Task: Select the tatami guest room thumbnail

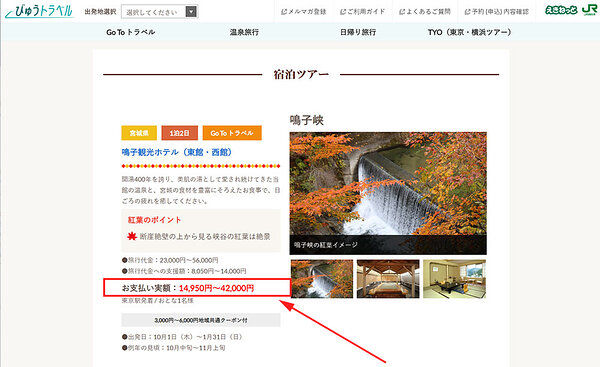Action: pyautogui.click(x=454, y=279)
